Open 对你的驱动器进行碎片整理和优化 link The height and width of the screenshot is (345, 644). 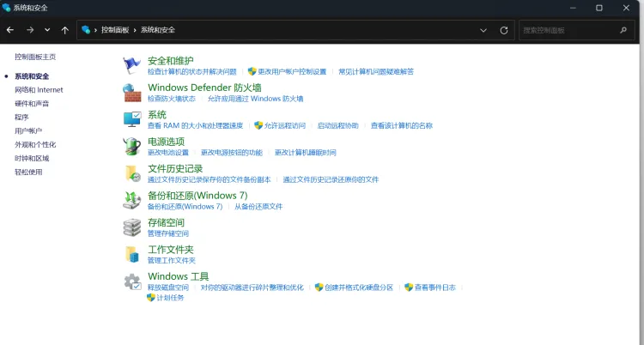coord(252,287)
